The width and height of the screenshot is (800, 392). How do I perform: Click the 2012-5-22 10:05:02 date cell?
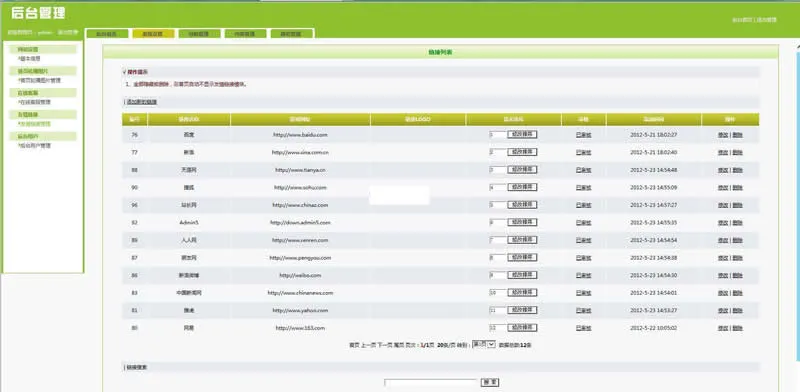click(654, 328)
